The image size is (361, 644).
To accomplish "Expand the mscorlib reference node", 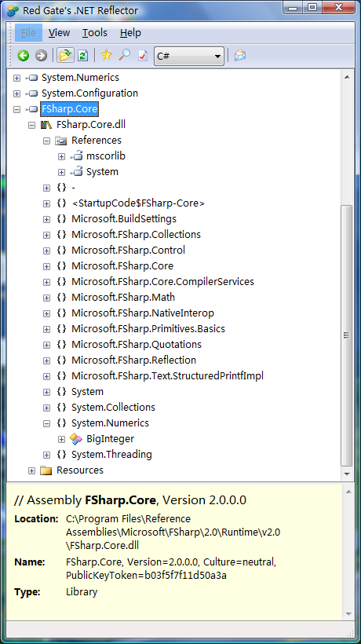I will tap(61, 156).
